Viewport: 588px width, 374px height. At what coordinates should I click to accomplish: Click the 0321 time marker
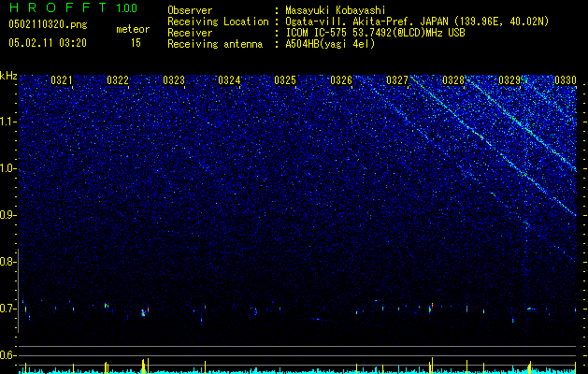[62, 80]
